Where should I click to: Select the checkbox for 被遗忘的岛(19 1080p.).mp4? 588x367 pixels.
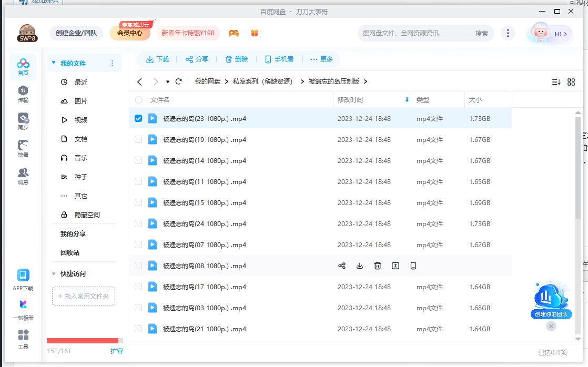tap(138, 139)
